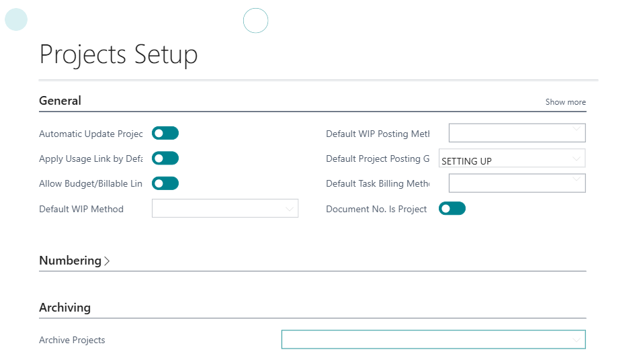Toggle the Allow Budget/Billable Lines switch
This screenshot has height=364, width=637.
[x=165, y=183]
